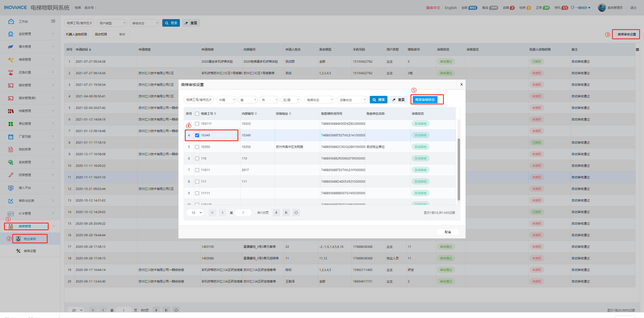Open 乘梯设置 submenu item
The height and width of the screenshot is (318, 644).
click(30, 251)
